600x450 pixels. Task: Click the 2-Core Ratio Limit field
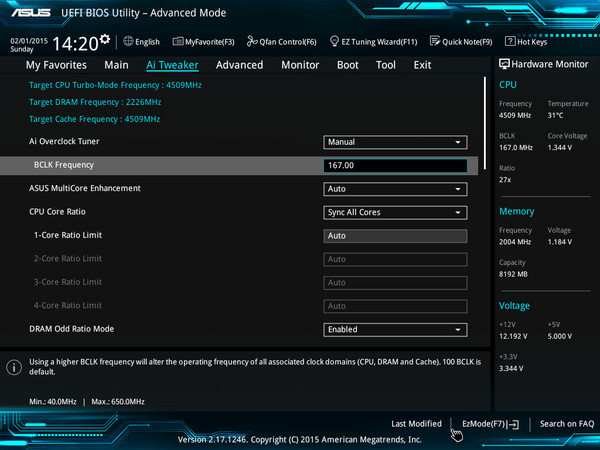pos(395,259)
